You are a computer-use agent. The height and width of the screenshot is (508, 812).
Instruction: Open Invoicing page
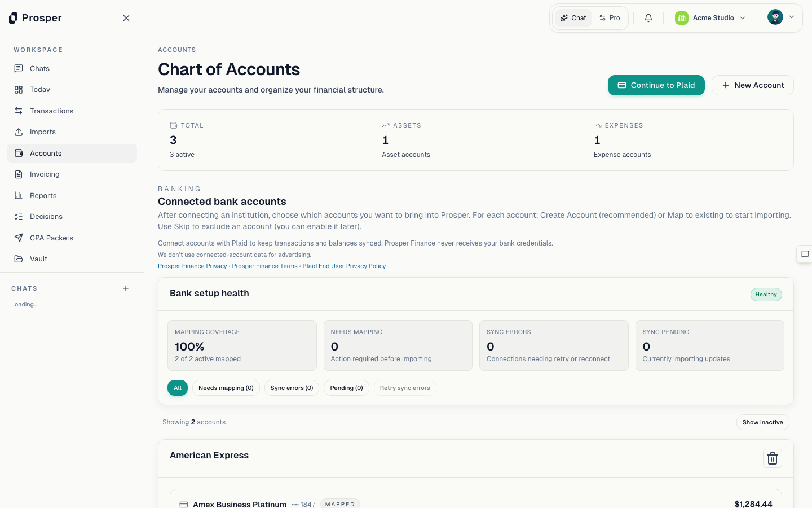pyautogui.click(x=72, y=174)
